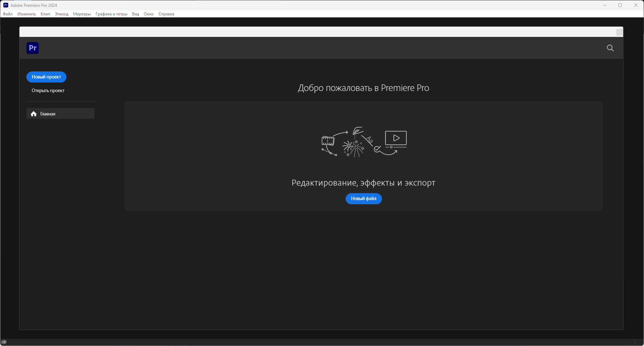
Task: Open the Вид menu
Action: point(136,14)
